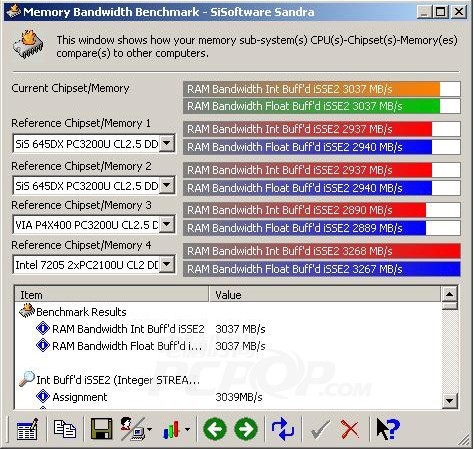Image resolution: width=474 pixels, height=449 pixels.
Task: Click the Reference Chipset/Memory 4 label
Action: (81, 245)
